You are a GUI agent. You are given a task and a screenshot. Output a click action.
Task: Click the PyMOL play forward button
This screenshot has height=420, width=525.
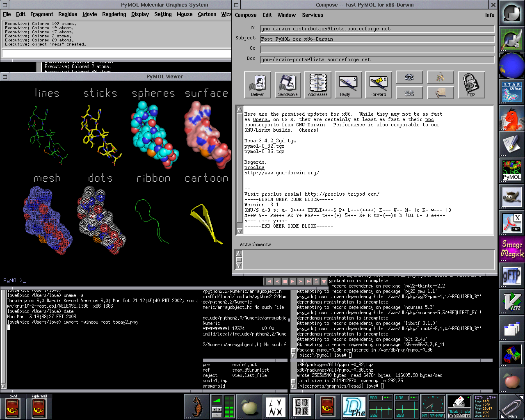(x=293, y=281)
